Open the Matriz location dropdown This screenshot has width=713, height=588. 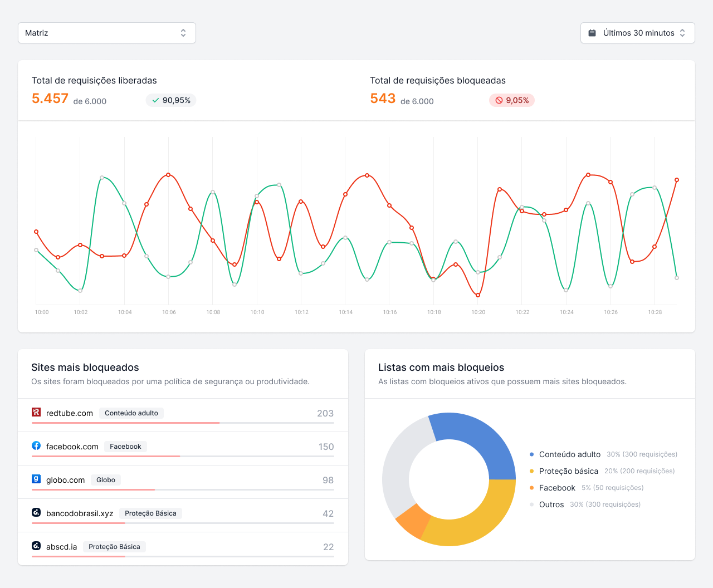click(106, 33)
